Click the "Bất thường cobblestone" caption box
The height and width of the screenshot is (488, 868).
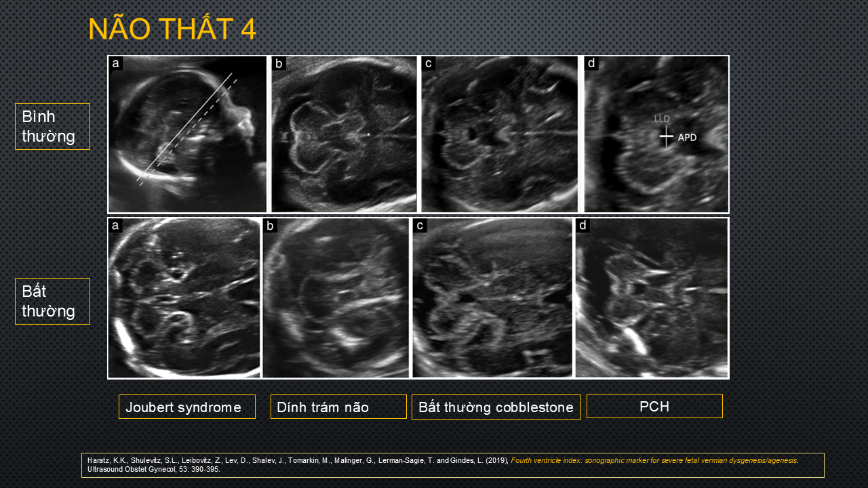coord(496,407)
